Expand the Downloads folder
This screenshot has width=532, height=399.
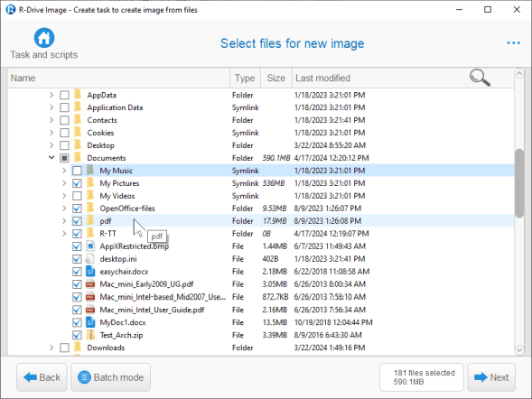coord(51,348)
